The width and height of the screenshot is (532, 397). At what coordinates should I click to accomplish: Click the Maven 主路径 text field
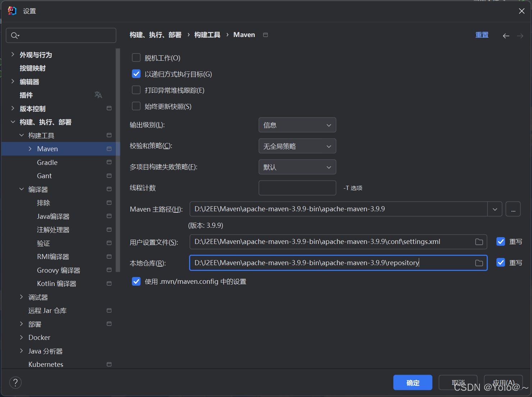click(x=338, y=209)
